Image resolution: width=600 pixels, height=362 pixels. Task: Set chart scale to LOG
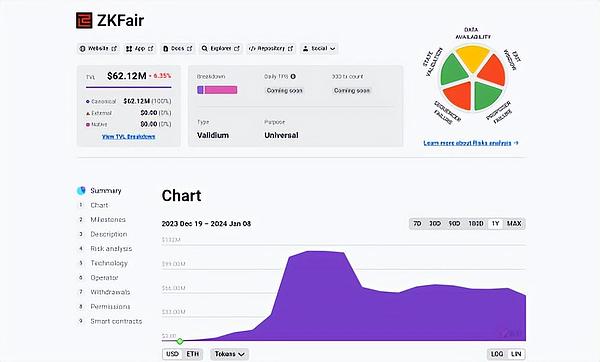point(497,354)
